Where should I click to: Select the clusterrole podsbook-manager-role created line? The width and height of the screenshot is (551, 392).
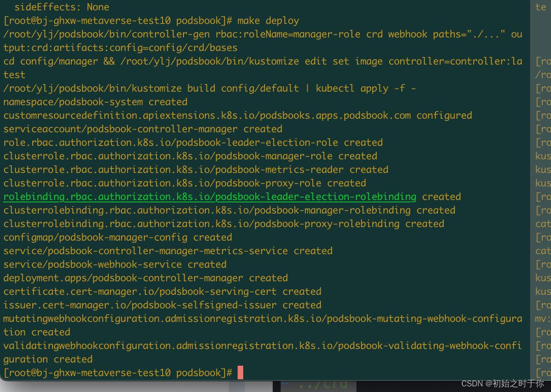click(190, 156)
